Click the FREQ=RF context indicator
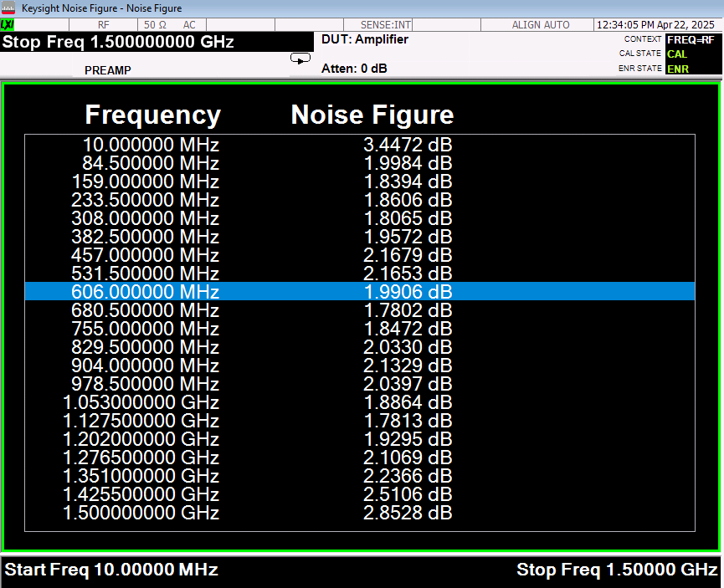This screenshot has height=588, width=724. click(x=691, y=39)
